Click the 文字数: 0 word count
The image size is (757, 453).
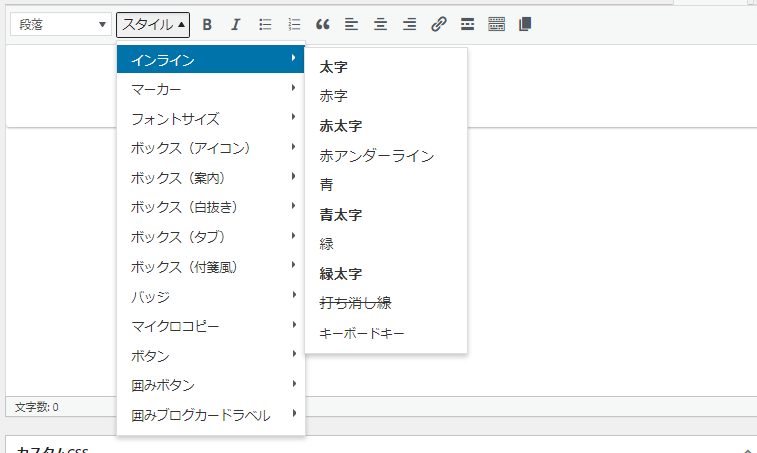pyautogui.click(x=37, y=407)
